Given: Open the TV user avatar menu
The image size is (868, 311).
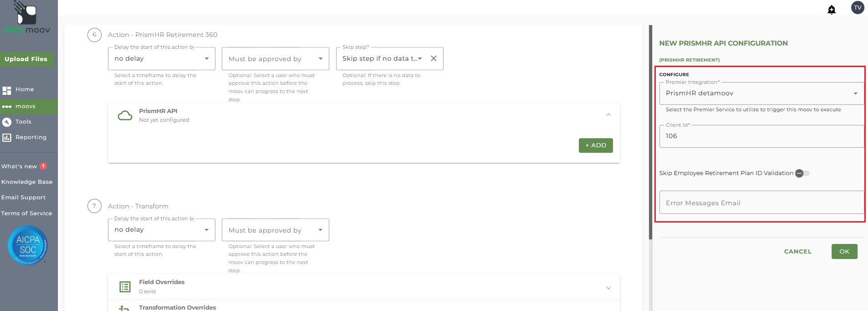Looking at the screenshot, I should pyautogui.click(x=858, y=7).
